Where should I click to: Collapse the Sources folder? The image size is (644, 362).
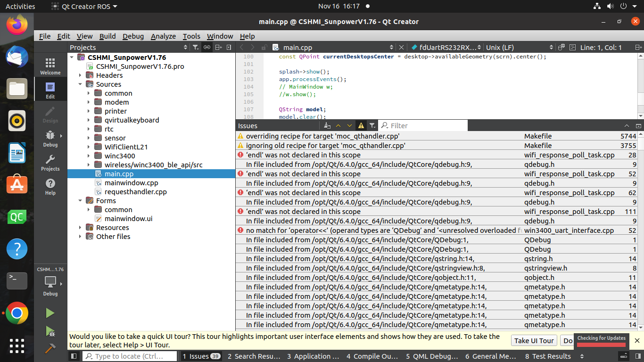pos(81,84)
